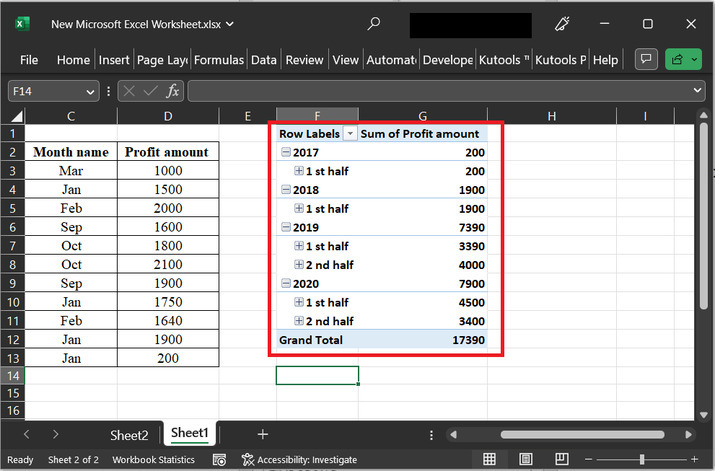The image size is (715, 471).
Task: Open the Comments speech bubble button
Action: tap(646, 59)
